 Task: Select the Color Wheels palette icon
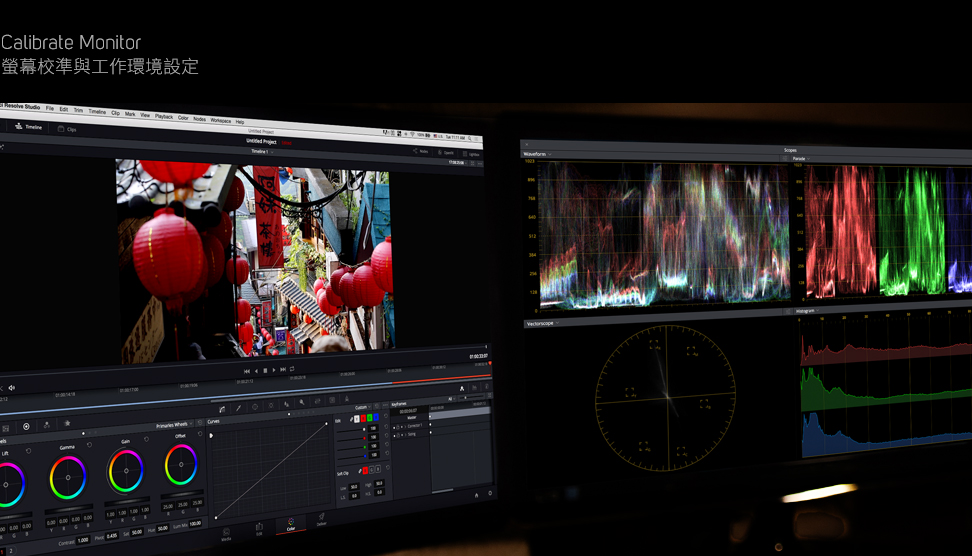pyautogui.click(x=26, y=426)
